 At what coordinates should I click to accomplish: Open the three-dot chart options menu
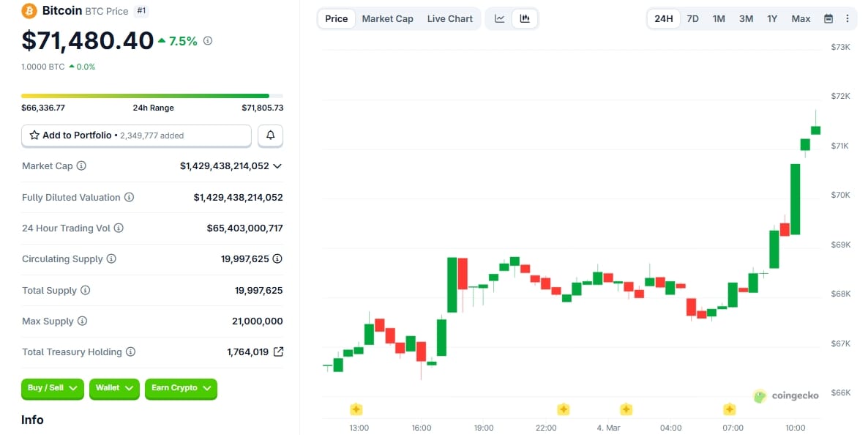click(847, 18)
